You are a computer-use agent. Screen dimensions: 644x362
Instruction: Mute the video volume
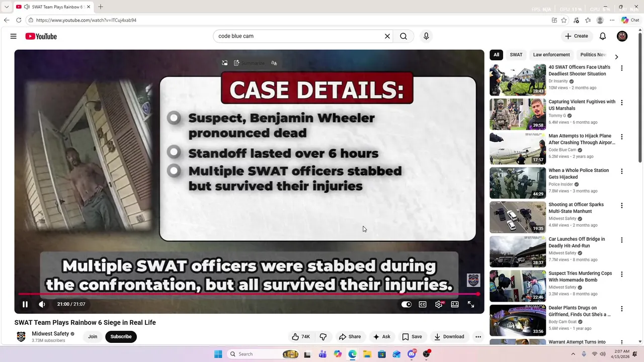pos(42,304)
